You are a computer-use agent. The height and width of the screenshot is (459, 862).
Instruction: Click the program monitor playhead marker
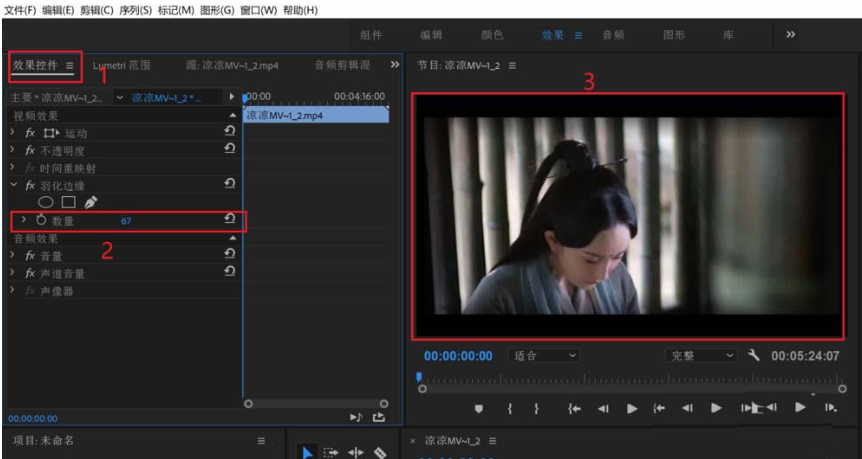point(419,377)
